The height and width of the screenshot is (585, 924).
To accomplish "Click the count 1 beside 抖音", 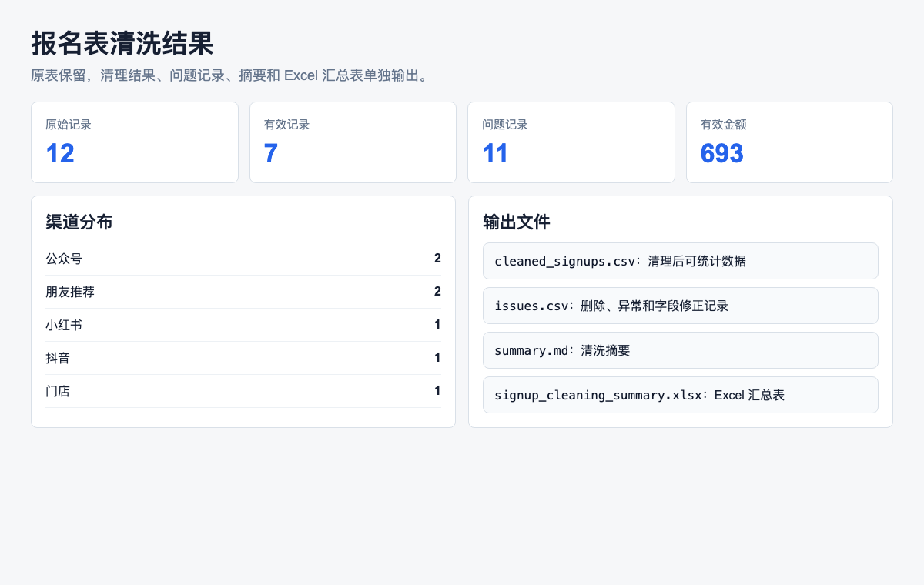I will (437, 358).
